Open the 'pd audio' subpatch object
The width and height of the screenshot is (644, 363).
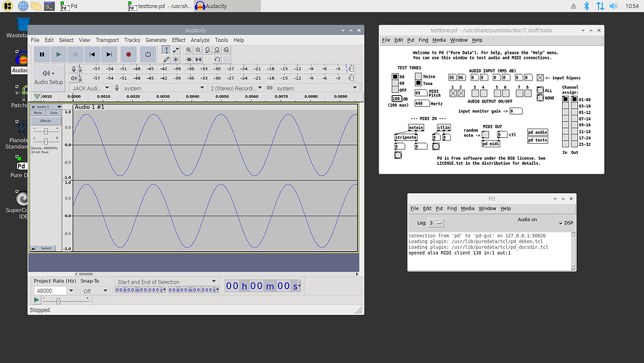click(x=537, y=132)
